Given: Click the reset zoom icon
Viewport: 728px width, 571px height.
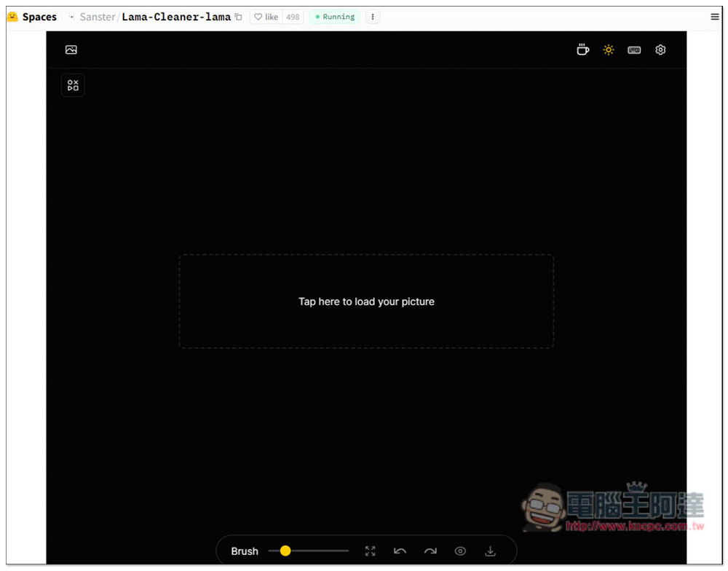Looking at the screenshot, I should pos(371,551).
